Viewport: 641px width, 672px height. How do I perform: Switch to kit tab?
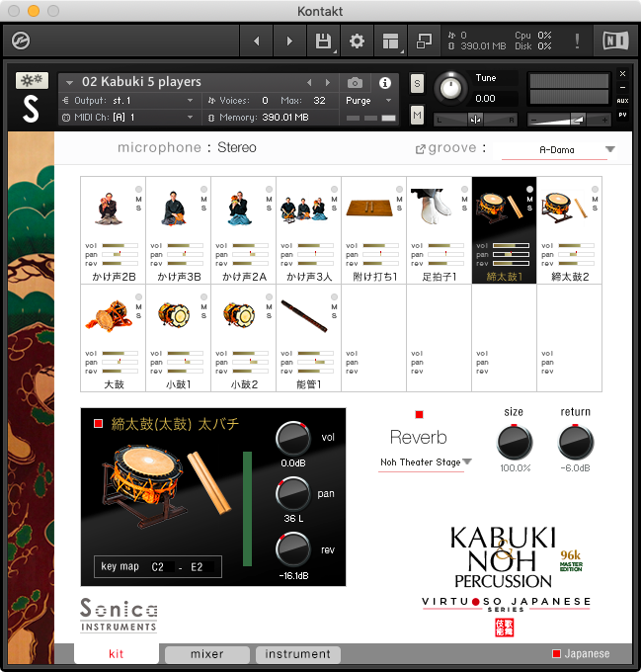point(116,654)
